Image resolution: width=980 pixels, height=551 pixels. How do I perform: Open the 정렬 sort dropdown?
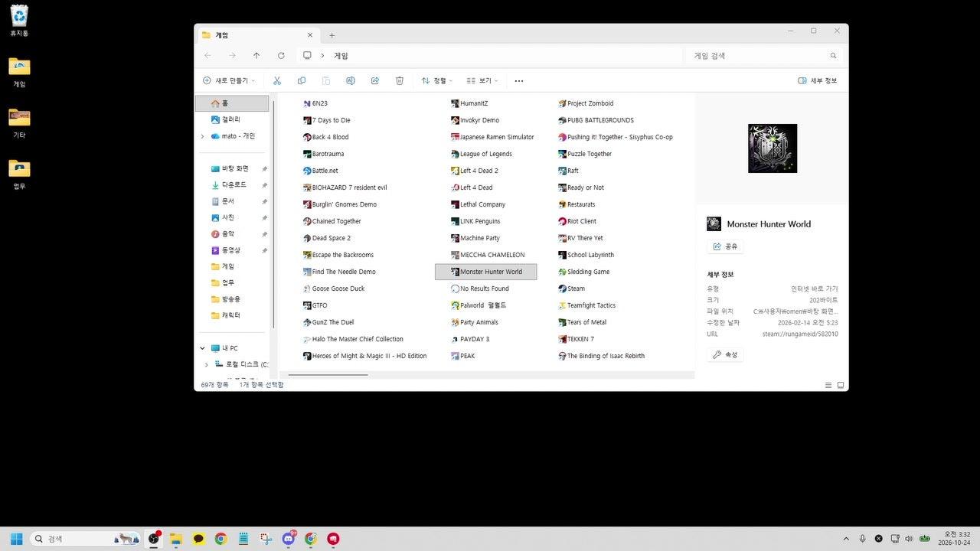[x=436, y=80]
